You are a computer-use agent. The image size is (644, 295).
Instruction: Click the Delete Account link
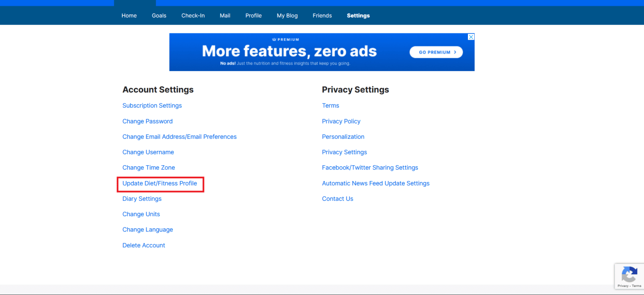tap(144, 245)
